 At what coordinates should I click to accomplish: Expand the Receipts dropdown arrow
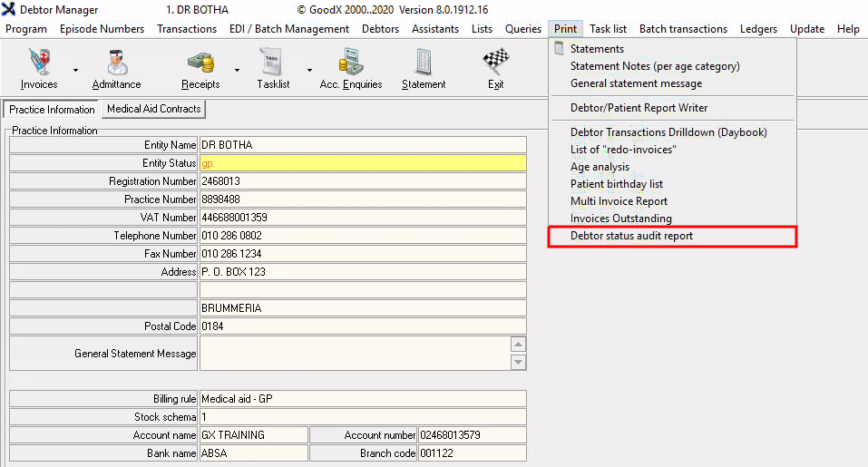pos(237,70)
